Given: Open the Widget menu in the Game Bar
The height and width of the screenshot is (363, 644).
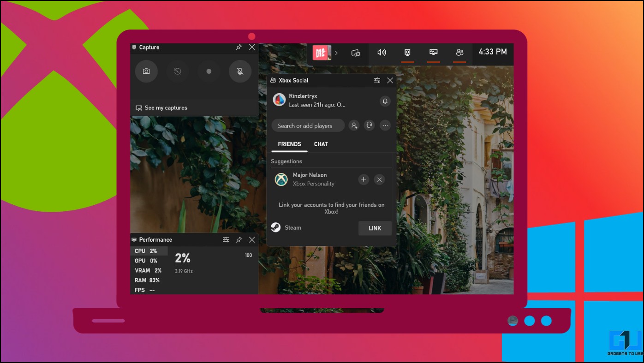Looking at the screenshot, I should pyautogui.click(x=355, y=53).
